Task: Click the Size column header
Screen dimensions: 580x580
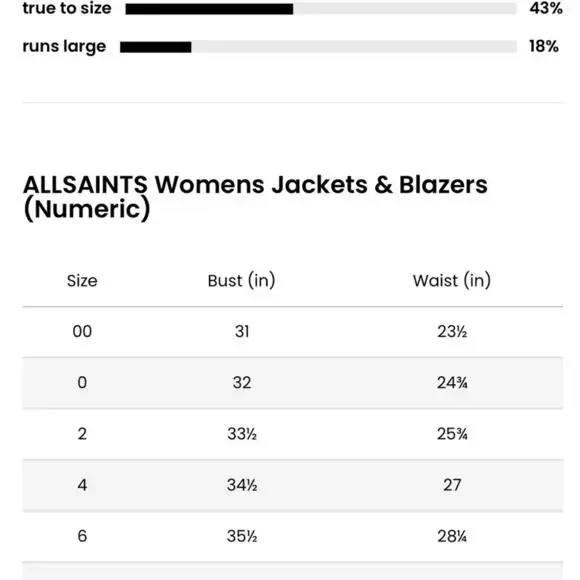Action: click(82, 281)
